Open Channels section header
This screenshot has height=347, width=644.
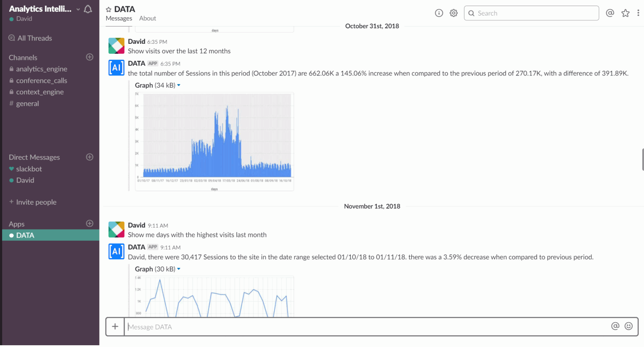(x=23, y=57)
